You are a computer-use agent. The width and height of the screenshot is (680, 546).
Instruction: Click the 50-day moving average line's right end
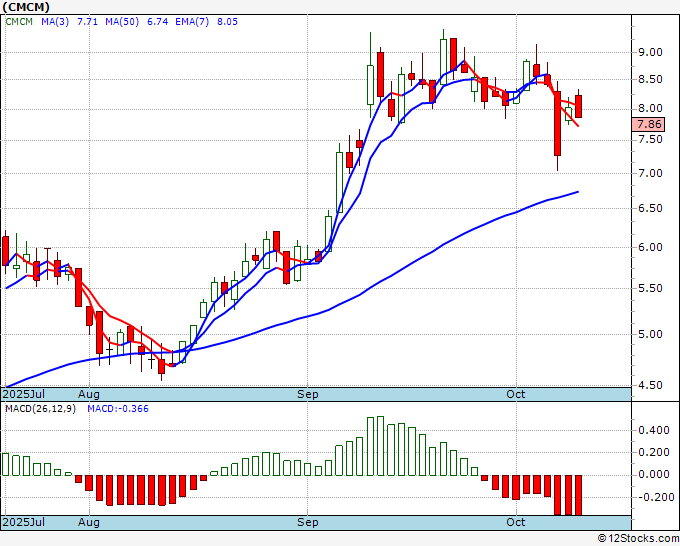click(x=577, y=192)
